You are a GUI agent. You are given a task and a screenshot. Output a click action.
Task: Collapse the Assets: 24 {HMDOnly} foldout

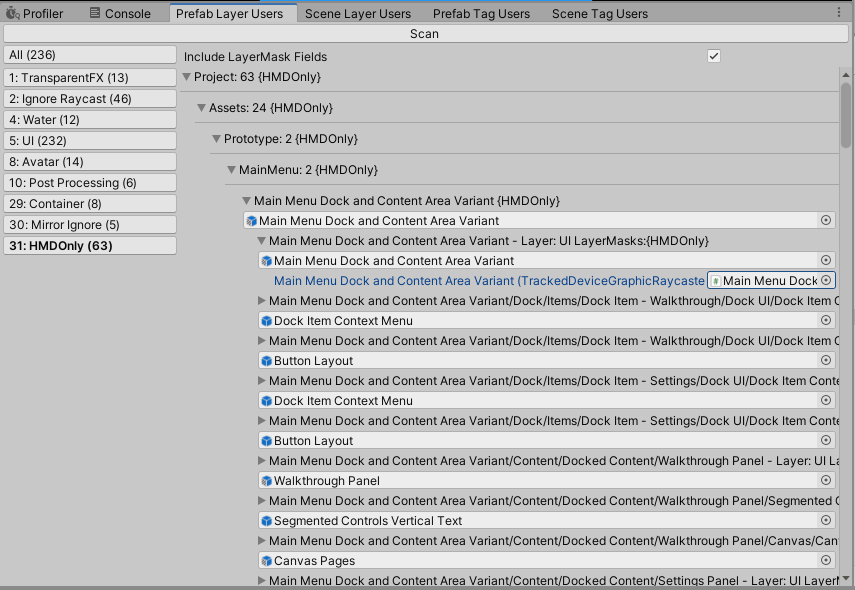(x=201, y=108)
